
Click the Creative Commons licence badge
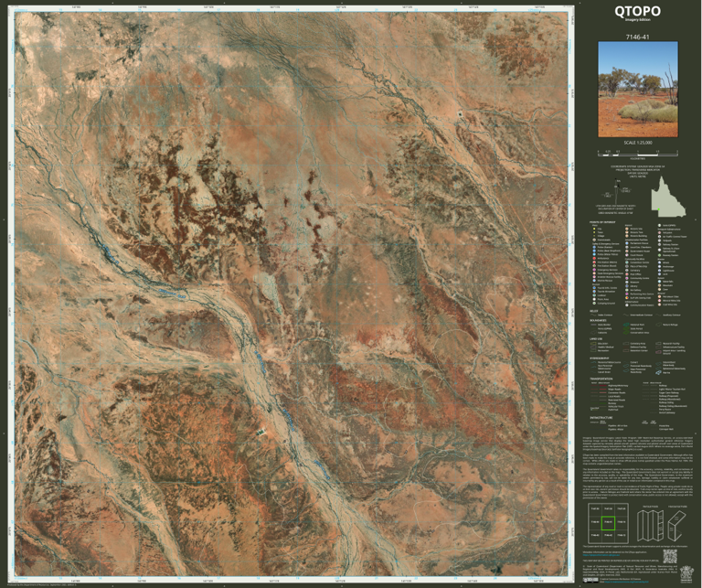tap(590, 581)
